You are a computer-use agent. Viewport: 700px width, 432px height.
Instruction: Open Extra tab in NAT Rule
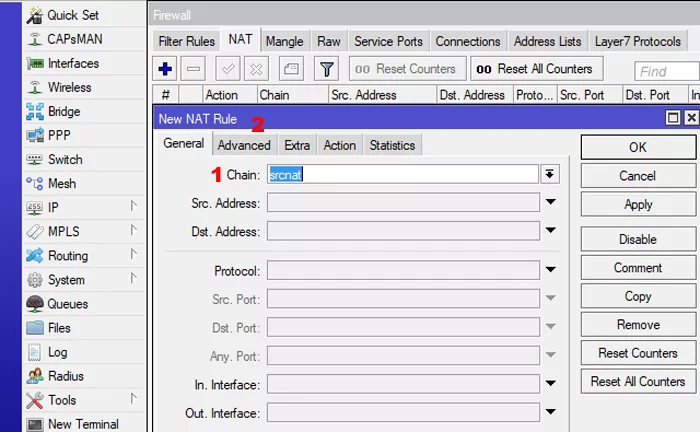click(297, 145)
